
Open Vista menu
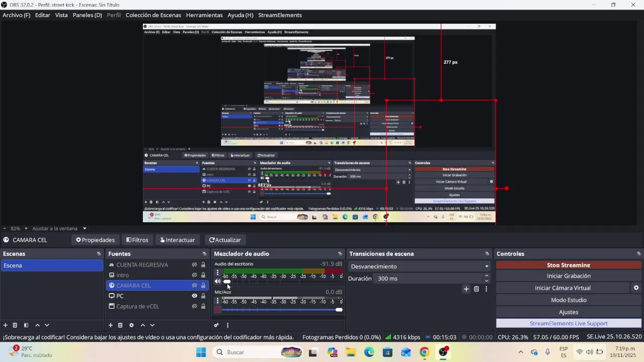pyautogui.click(x=61, y=15)
